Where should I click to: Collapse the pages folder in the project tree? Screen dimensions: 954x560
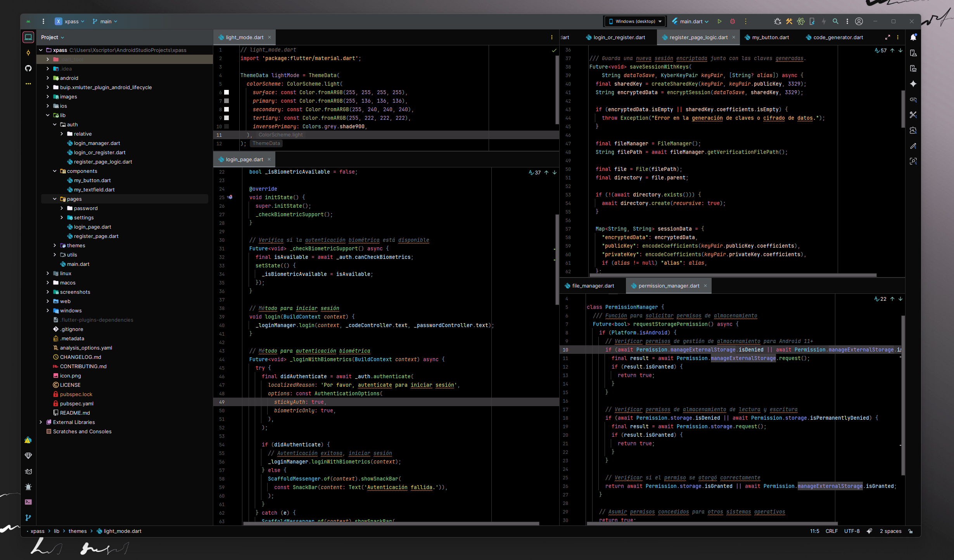[55, 199]
